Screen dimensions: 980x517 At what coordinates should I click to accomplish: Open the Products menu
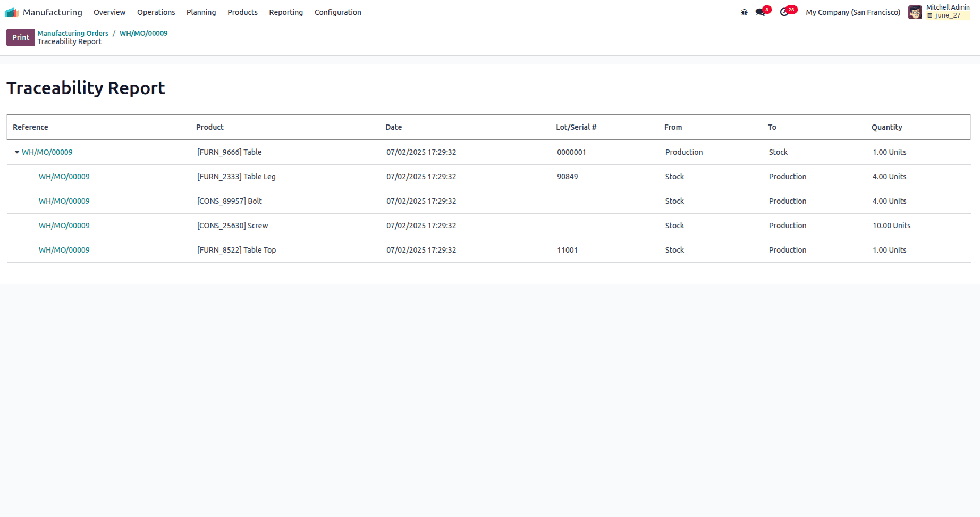point(242,12)
